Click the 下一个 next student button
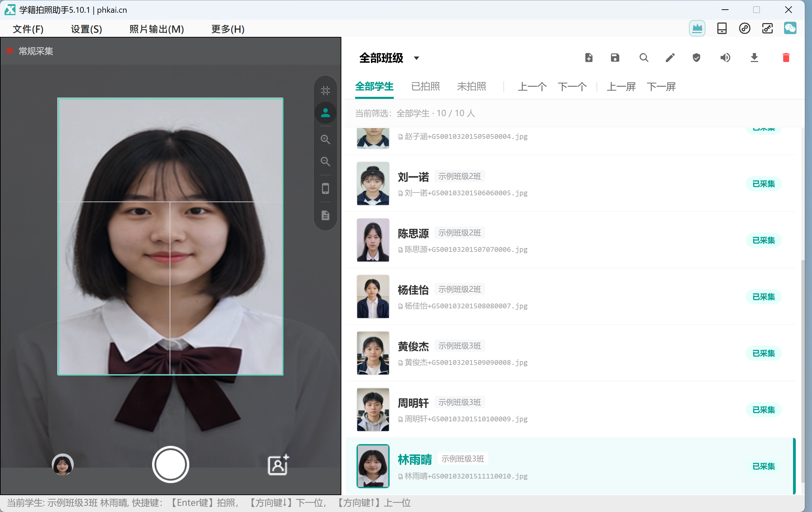 click(572, 86)
